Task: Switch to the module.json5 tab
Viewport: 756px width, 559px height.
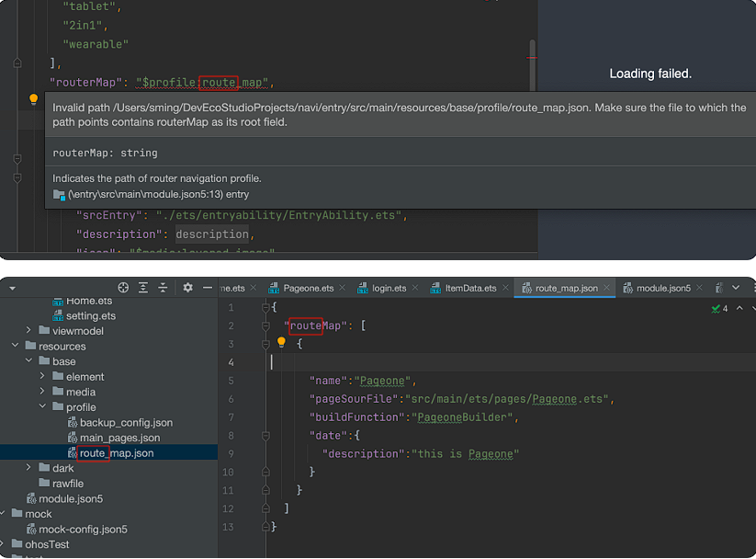Action: [662, 288]
